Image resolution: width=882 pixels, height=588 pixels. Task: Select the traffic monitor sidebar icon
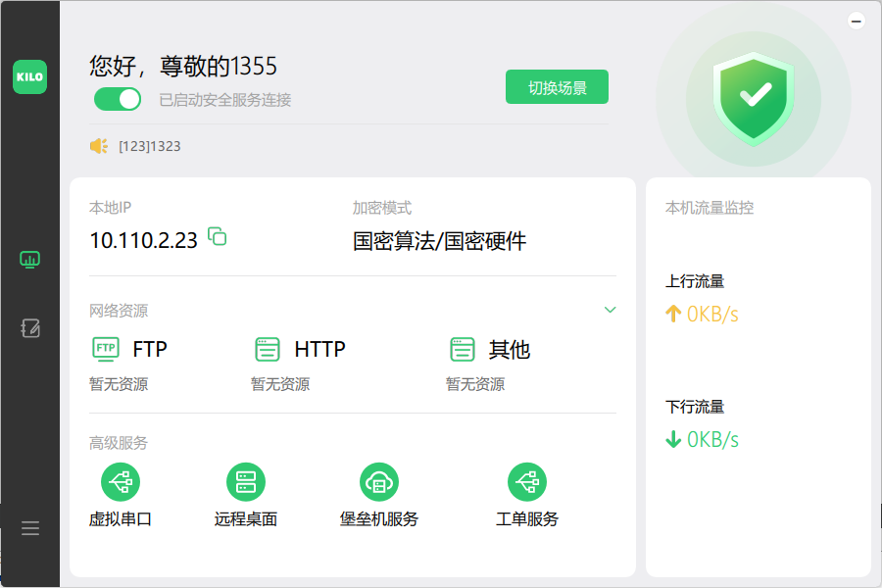pos(29,259)
